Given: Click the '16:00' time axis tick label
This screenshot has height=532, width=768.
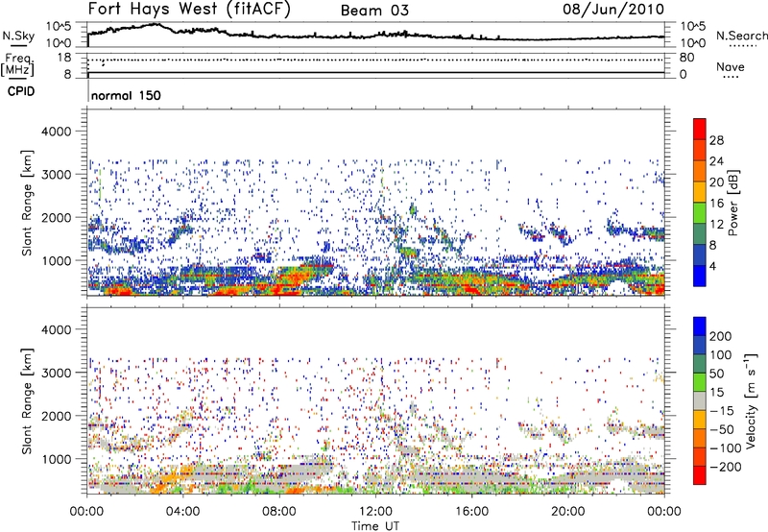Looking at the screenshot, I should click(471, 512).
